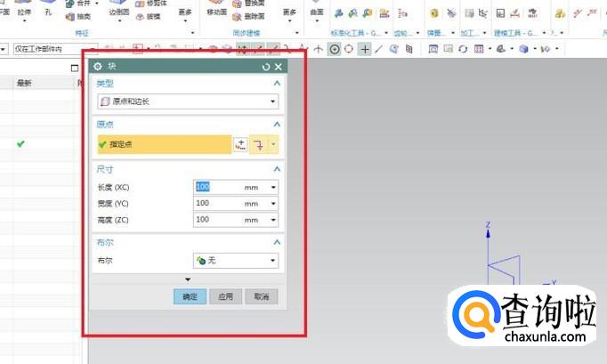Screen dimensions: 607x364
Task: Expand more options arrow above 确定
Action: [188, 279]
